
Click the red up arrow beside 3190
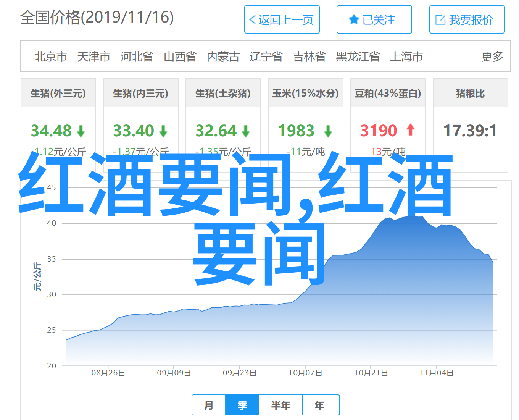coord(411,130)
